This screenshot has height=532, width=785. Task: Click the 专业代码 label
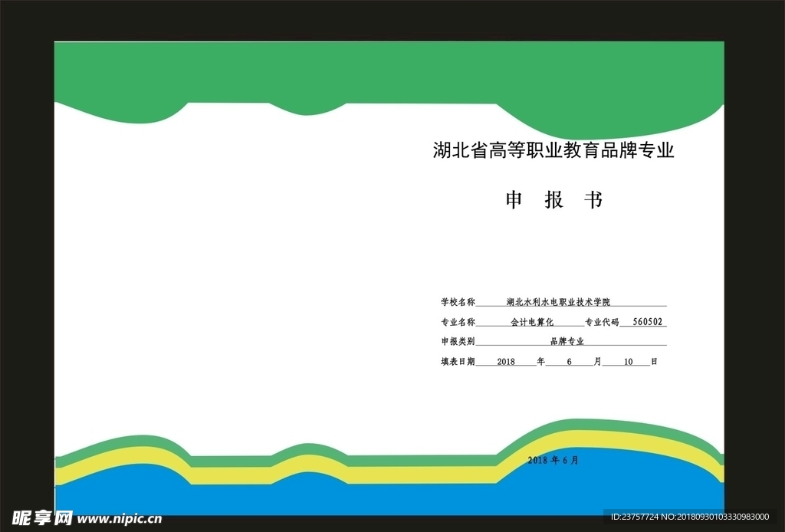[602, 322]
